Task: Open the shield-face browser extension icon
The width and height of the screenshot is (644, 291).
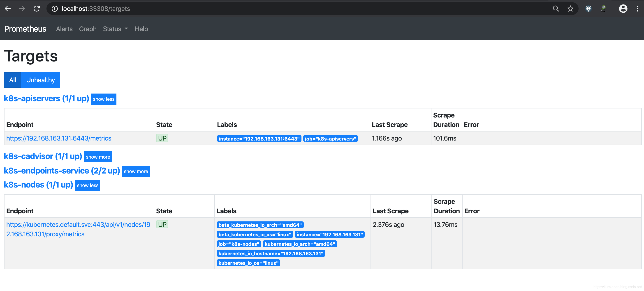Action: click(588, 9)
